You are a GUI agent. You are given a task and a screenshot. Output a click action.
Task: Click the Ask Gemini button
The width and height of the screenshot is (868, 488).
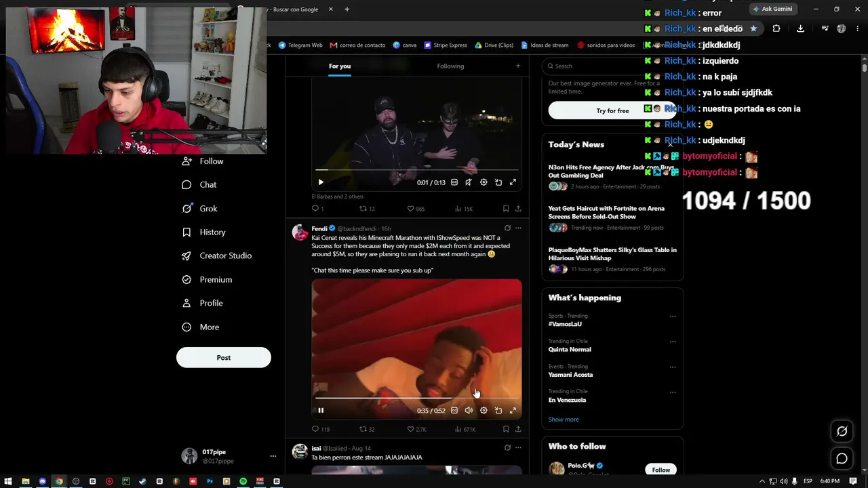pyautogui.click(x=772, y=9)
